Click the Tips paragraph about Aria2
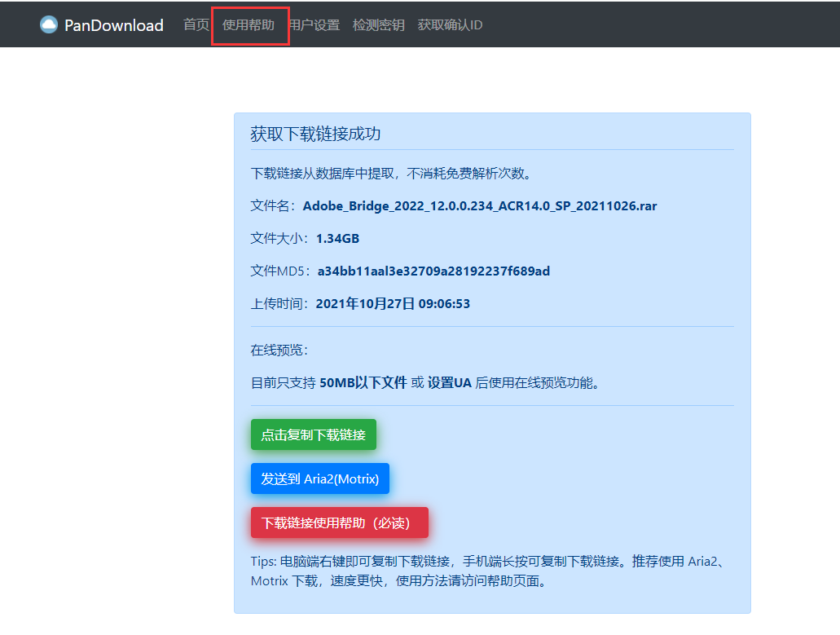The height and width of the screenshot is (635, 840). pos(489,571)
